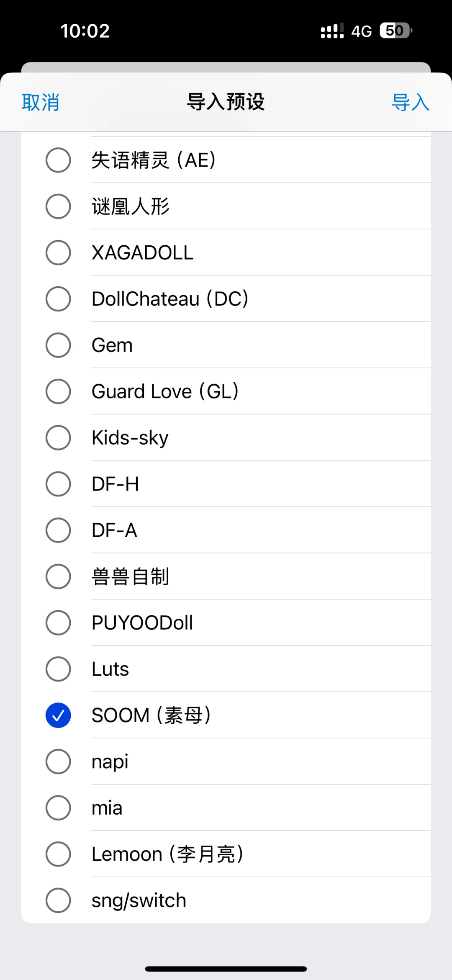Check the sng/switch circle

point(58,900)
